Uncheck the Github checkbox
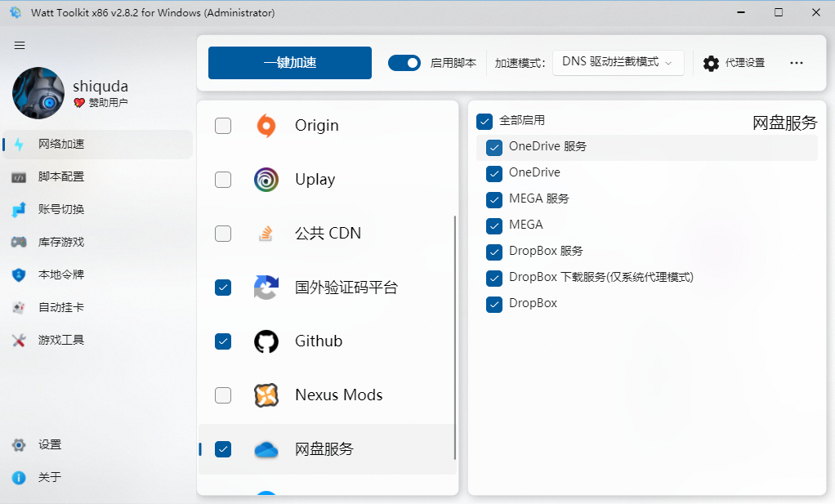The width and height of the screenshot is (835, 504). pos(223,341)
